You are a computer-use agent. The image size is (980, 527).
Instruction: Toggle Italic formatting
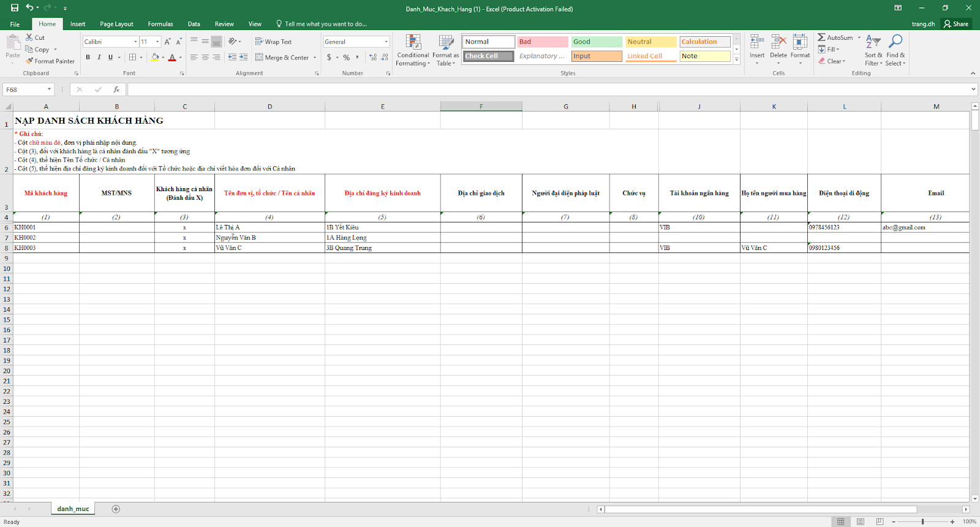click(x=99, y=58)
